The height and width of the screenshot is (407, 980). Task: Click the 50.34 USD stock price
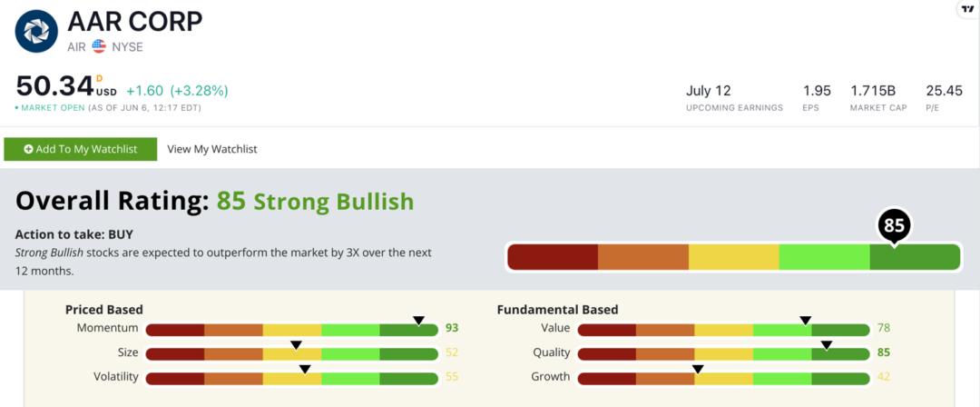tap(55, 87)
